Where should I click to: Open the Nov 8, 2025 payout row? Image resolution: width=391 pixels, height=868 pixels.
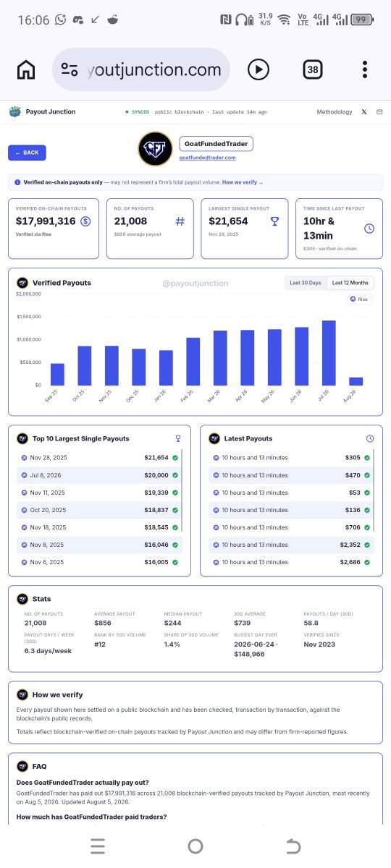point(99,545)
